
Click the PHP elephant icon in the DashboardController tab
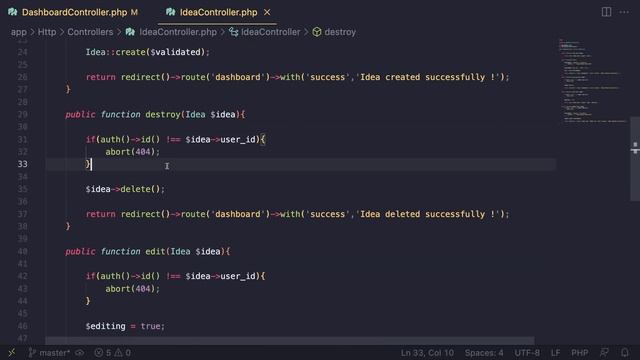tap(13, 12)
